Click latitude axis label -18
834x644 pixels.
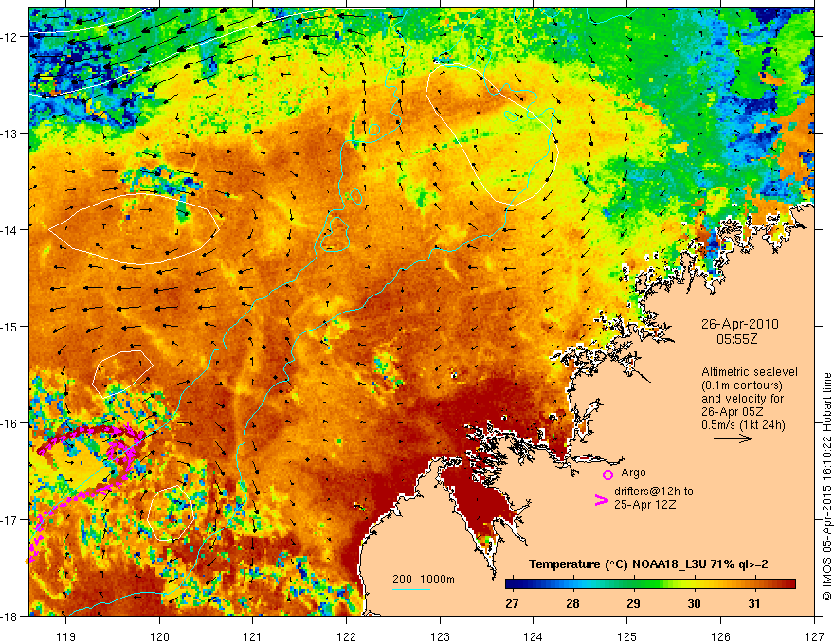point(10,617)
